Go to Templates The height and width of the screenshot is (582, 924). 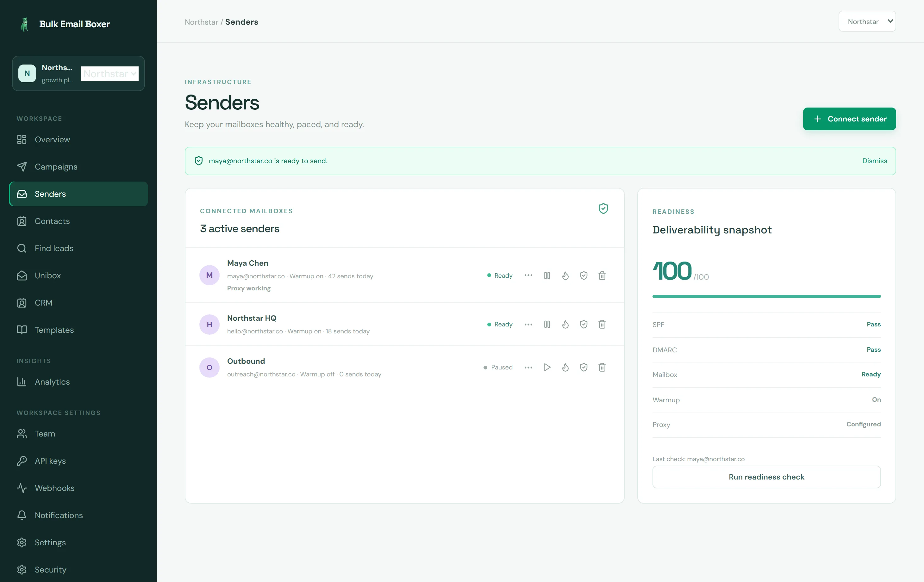pos(78,330)
